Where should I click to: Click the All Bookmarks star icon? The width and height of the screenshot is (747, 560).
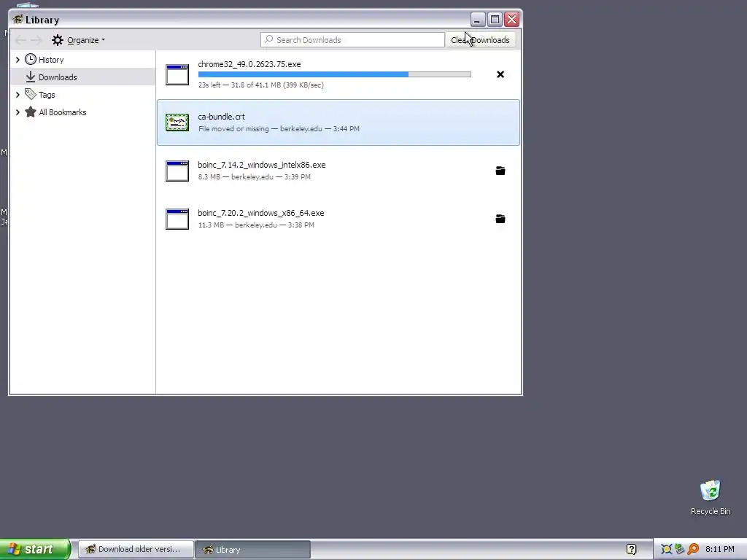pos(31,112)
